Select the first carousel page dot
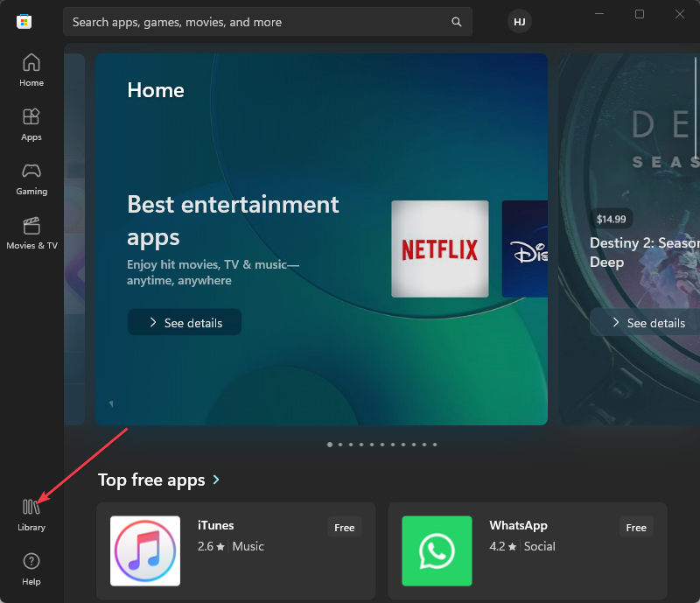The height and width of the screenshot is (603, 700). click(330, 445)
